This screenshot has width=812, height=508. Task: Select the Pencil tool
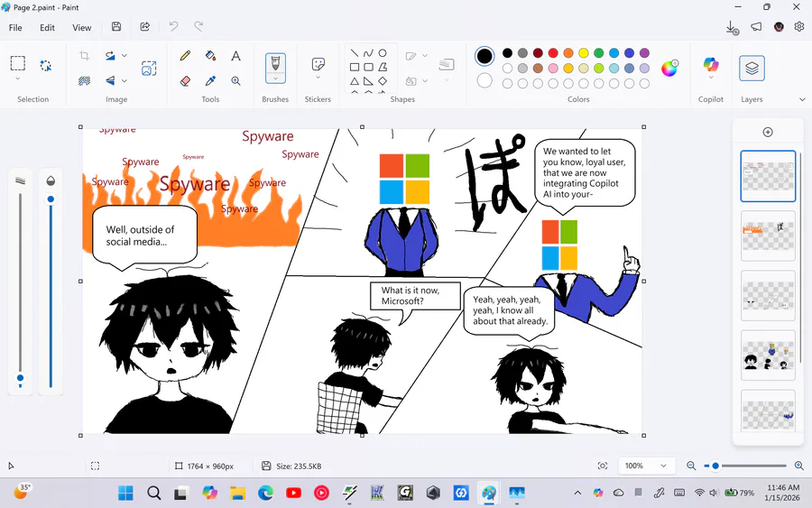[185, 55]
